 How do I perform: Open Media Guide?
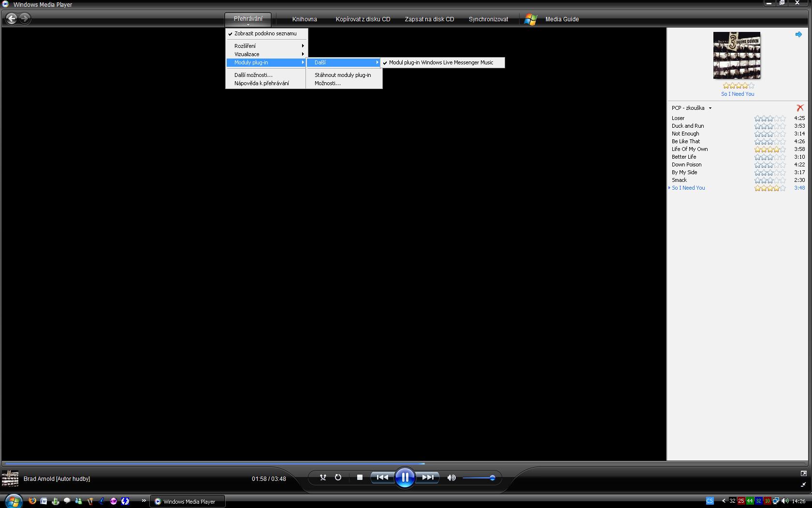(x=562, y=19)
